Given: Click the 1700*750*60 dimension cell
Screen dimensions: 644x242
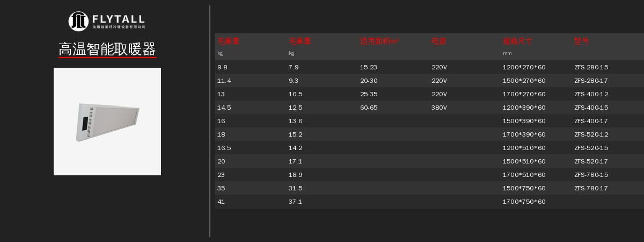Looking at the screenshot, I should click(524, 202).
